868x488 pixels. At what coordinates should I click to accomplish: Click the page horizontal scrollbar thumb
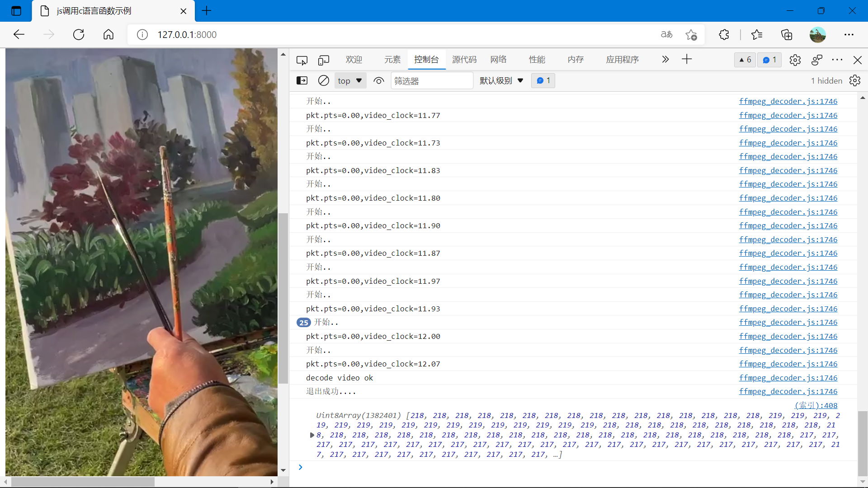83,482
